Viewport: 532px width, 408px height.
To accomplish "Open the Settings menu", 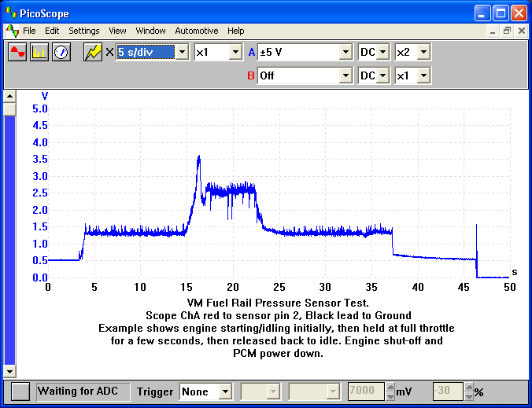I will (83, 31).
